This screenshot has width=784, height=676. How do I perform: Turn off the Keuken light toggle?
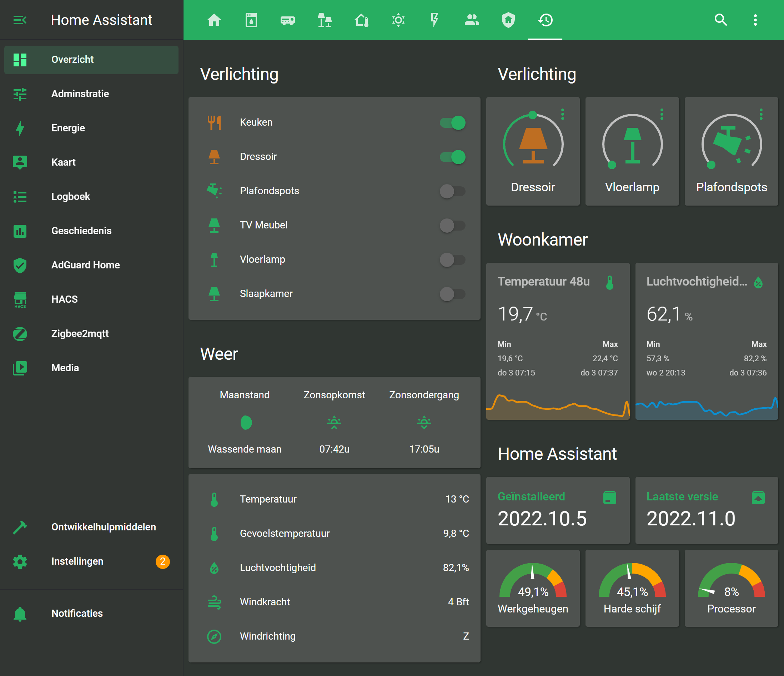coord(453,122)
